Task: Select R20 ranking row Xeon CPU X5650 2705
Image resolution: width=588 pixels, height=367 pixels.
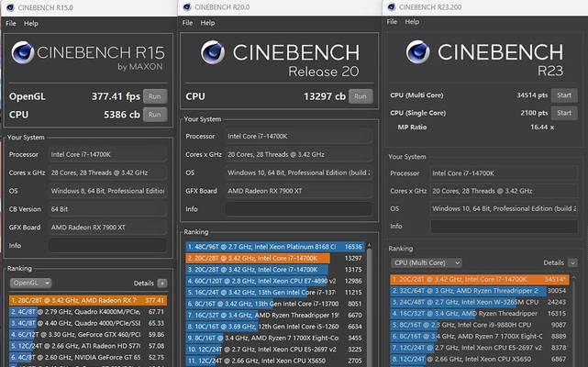Action: coord(275,361)
